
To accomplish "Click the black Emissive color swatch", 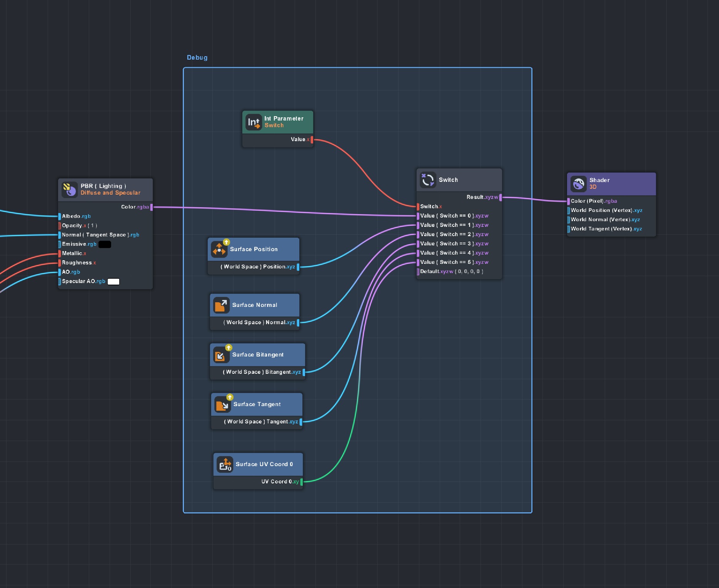I will point(105,244).
